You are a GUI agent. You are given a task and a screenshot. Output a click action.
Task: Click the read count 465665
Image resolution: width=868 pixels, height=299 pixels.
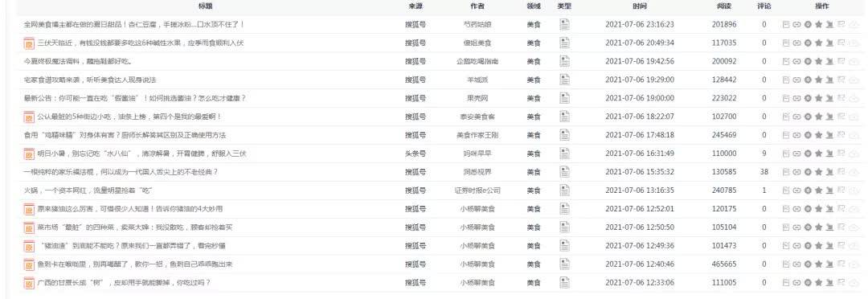[x=724, y=264]
